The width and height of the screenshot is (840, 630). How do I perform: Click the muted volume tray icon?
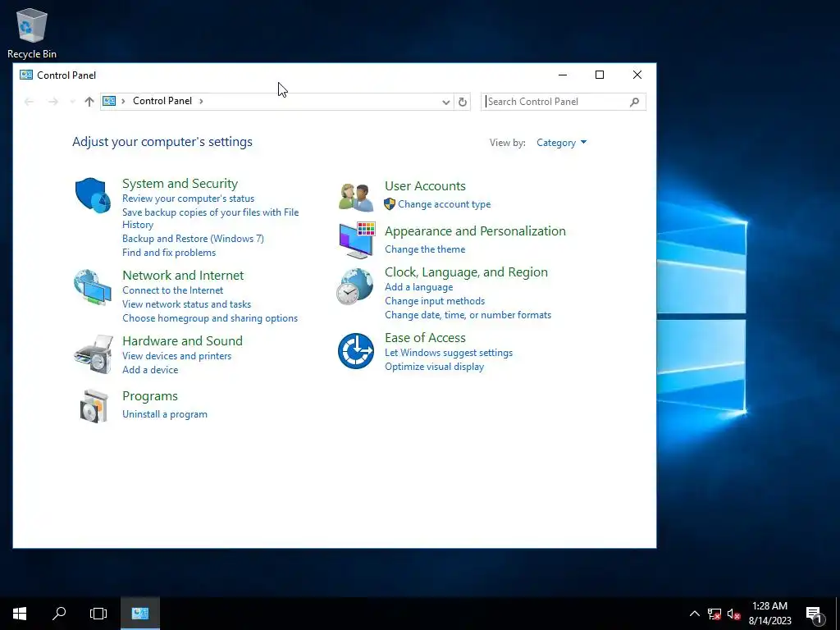point(733,614)
